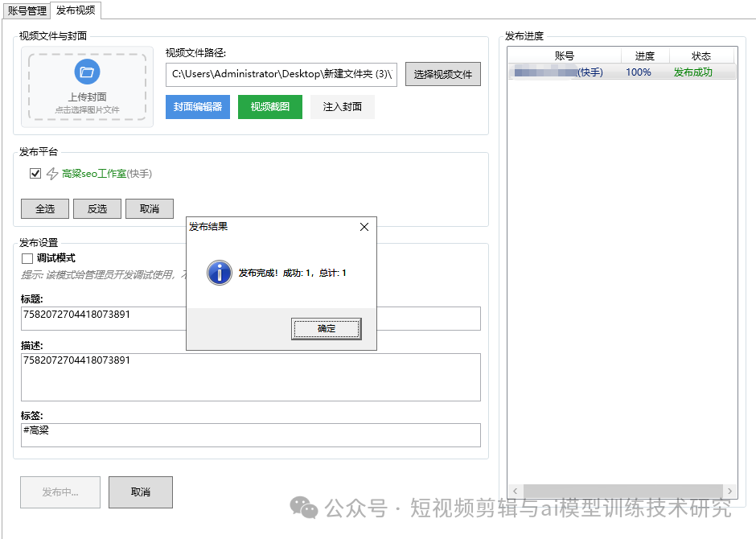The width and height of the screenshot is (756, 539).
Task: Click the 反选 invert selection button
Action: tap(97, 208)
